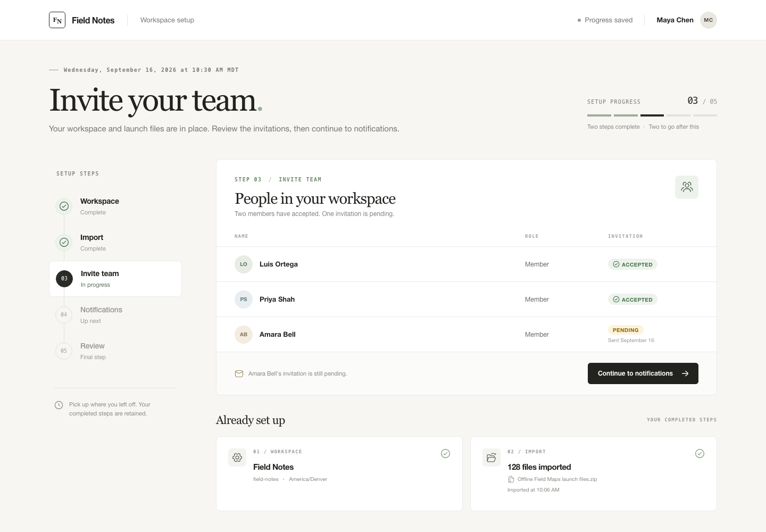Click the Invitation column header
Viewport: 766px width, 532px height.
pyautogui.click(x=626, y=236)
